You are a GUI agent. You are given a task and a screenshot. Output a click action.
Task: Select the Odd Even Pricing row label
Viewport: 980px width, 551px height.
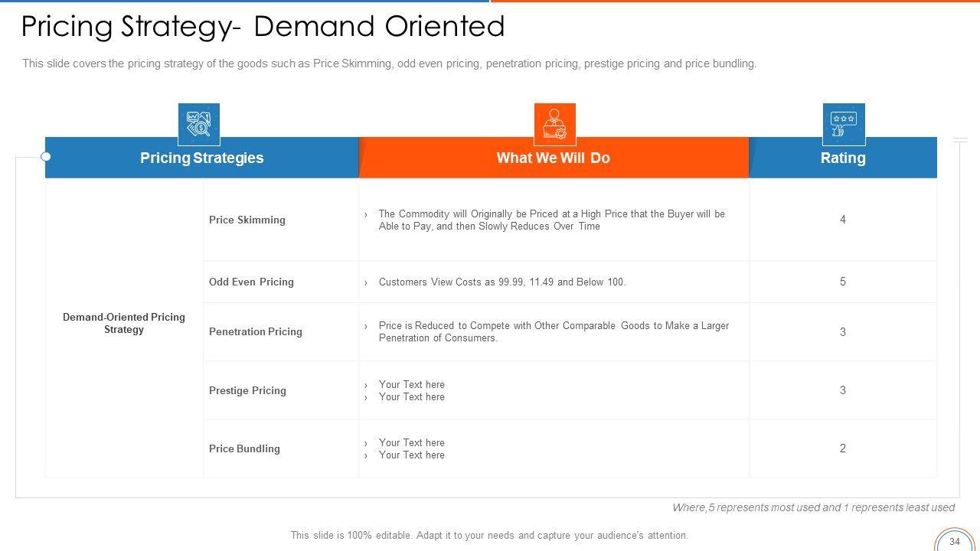pyautogui.click(x=251, y=282)
